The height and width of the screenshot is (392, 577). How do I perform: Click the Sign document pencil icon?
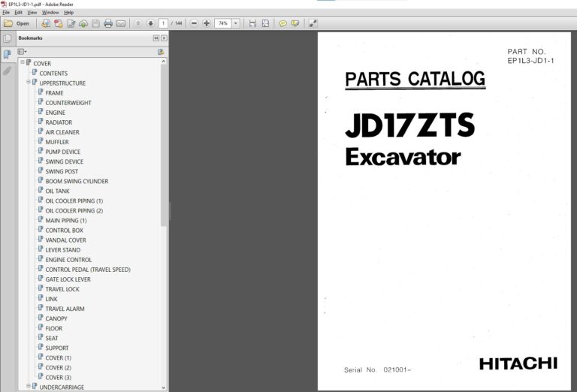pos(71,23)
